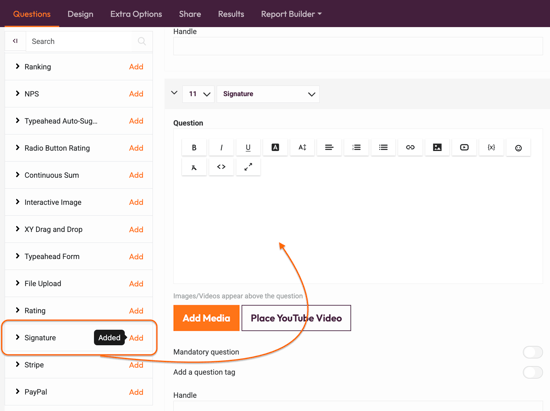550x411 pixels.
Task: Open the emoji picker icon
Action: (518, 148)
